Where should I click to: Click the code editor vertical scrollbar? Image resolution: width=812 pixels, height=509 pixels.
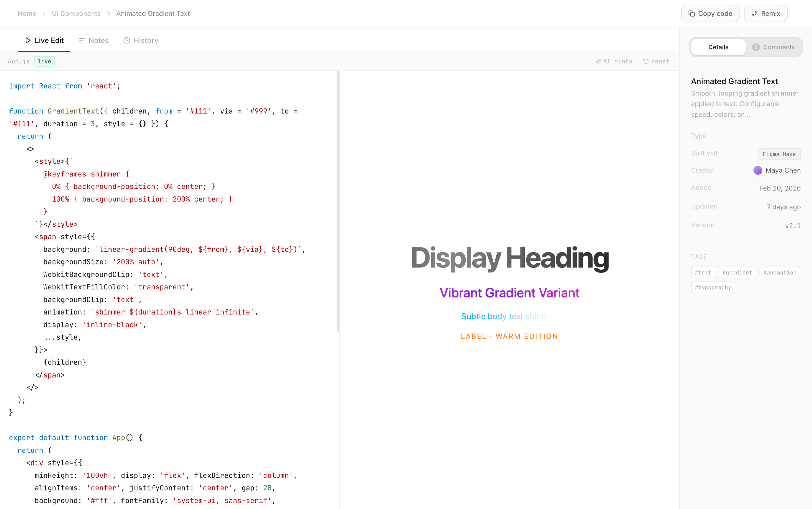(x=338, y=202)
